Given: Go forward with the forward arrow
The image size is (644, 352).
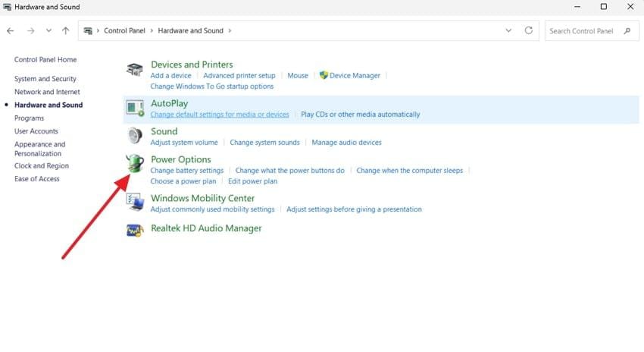Looking at the screenshot, I should coord(31,31).
